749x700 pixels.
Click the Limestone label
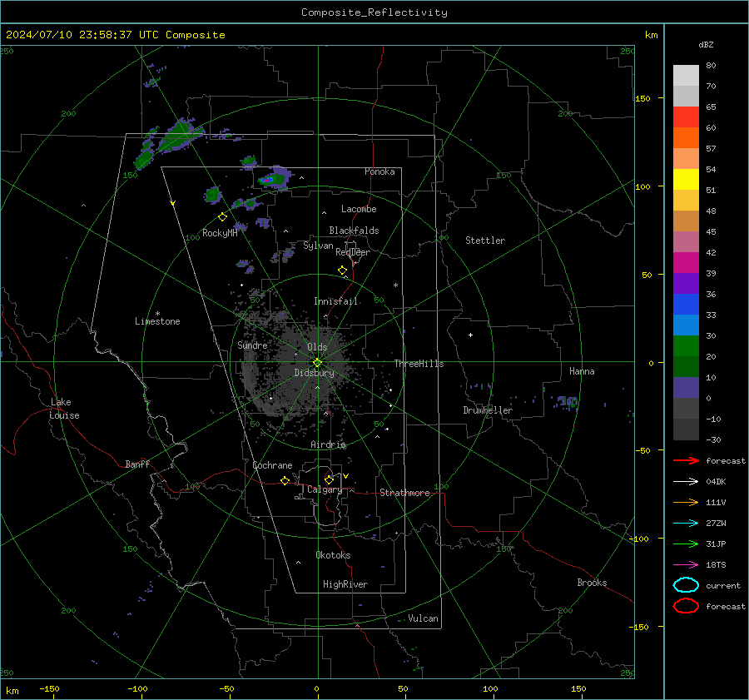(x=157, y=321)
